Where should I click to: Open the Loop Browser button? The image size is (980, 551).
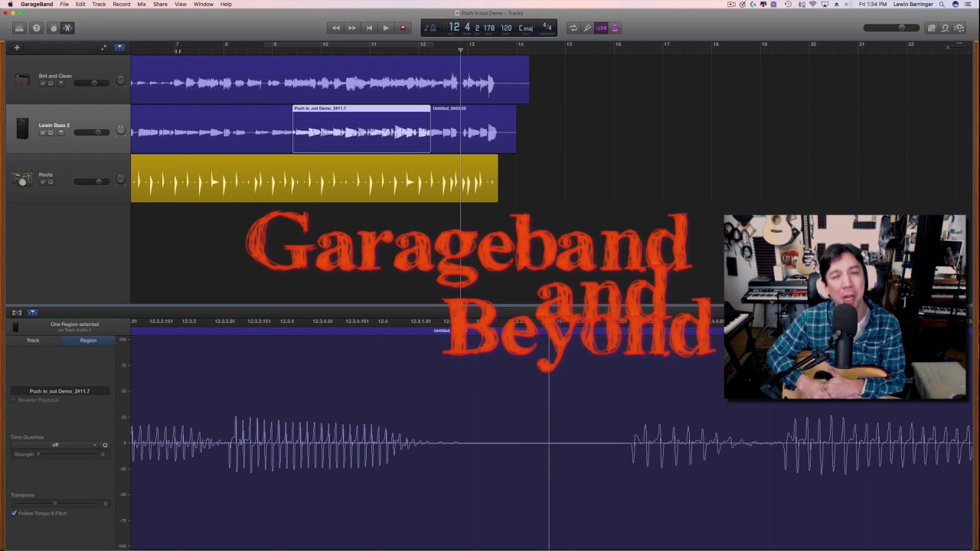[x=946, y=28]
